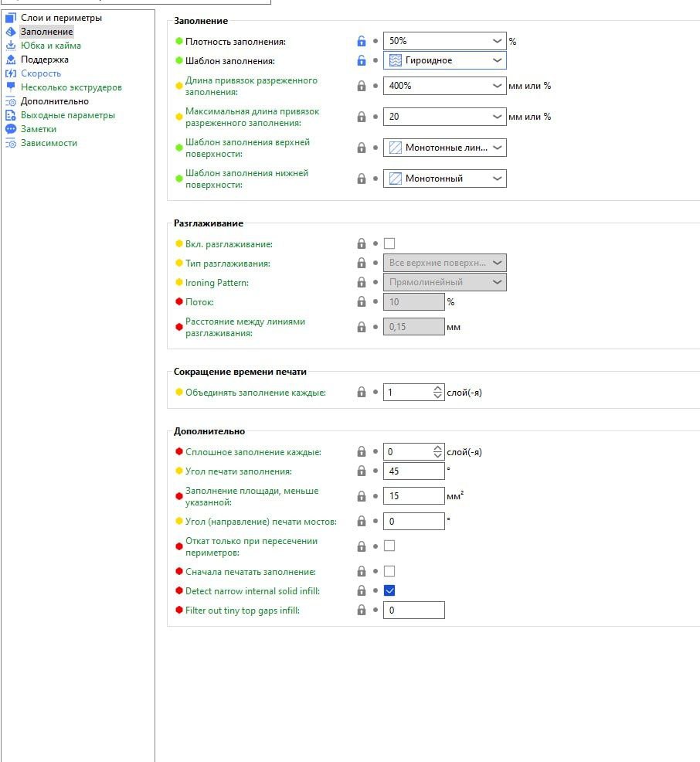700x762 pixels.
Task: Click the Filter out tiny top gaps field
Action: click(x=413, y=611)
